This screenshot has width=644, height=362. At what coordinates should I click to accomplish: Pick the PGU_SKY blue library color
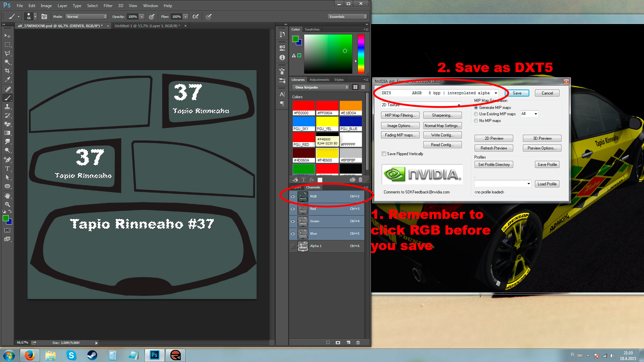pos(304,124)
